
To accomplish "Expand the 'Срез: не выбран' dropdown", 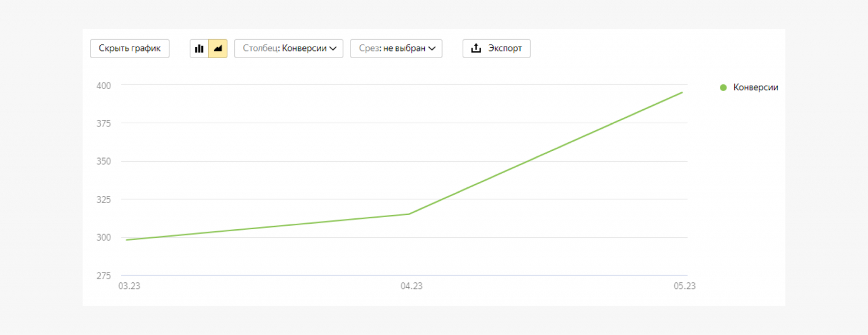I will coord(396,48).
